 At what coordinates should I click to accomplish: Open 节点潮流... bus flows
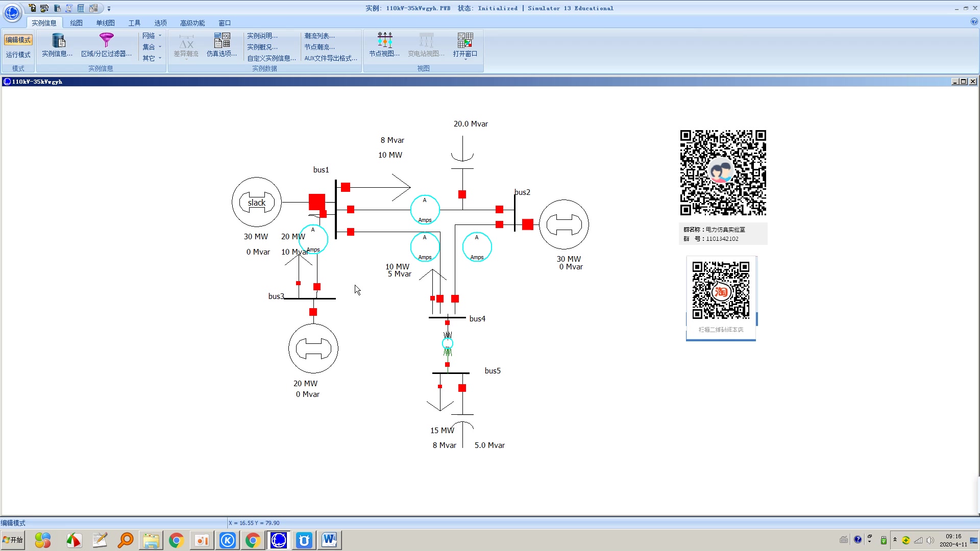(320, 47)
